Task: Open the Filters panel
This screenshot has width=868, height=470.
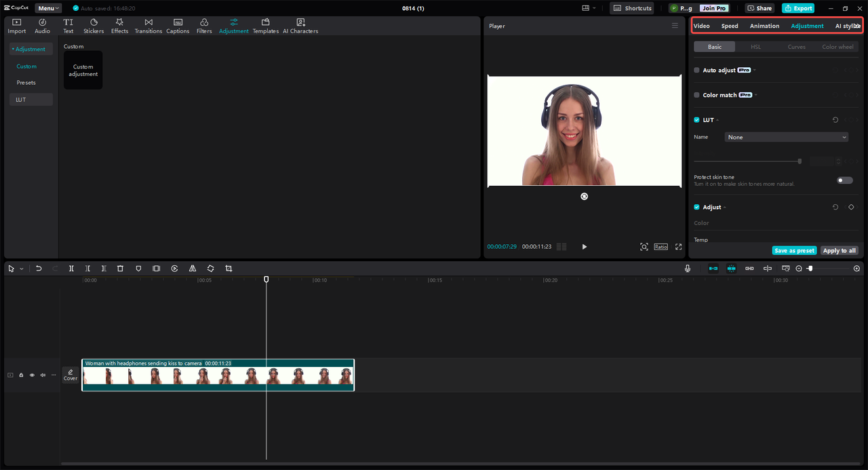Action: (x=204, y=26)
